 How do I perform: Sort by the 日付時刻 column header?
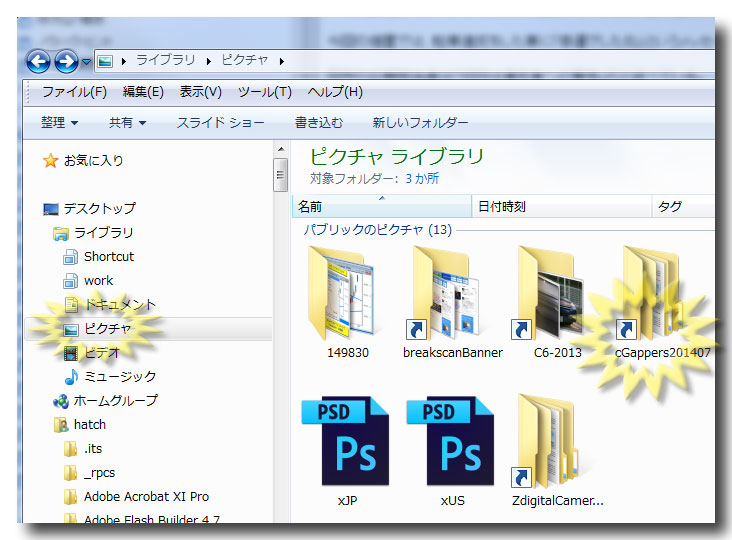[562, 207]
